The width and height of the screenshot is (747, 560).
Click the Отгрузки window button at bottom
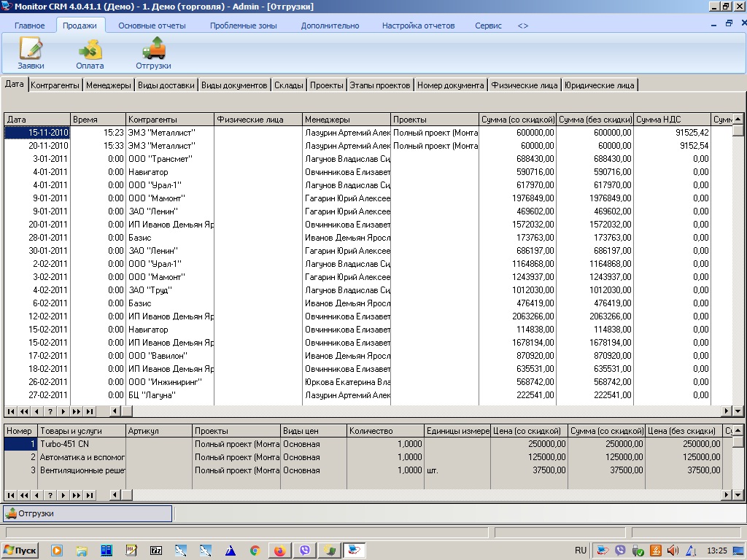coord(88,513)
